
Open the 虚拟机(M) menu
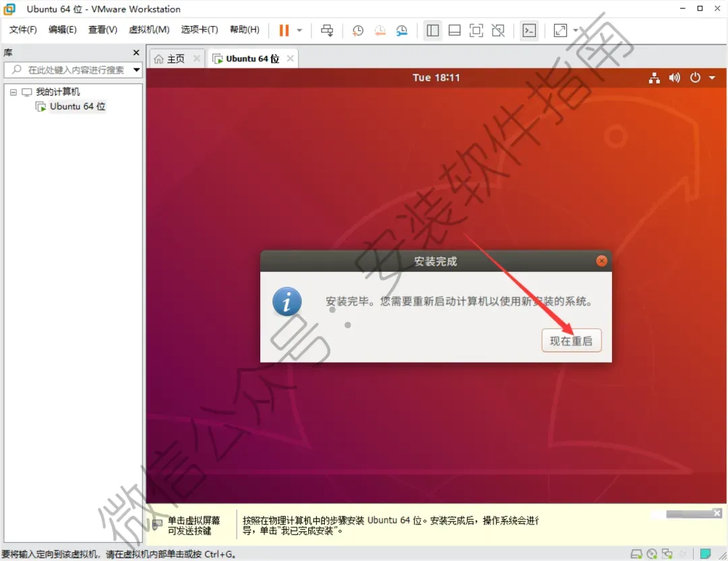[x=149, y=30]
